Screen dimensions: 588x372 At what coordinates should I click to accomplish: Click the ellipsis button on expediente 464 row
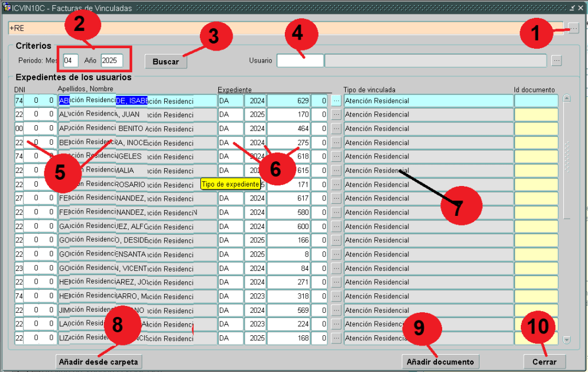(336, 129)
